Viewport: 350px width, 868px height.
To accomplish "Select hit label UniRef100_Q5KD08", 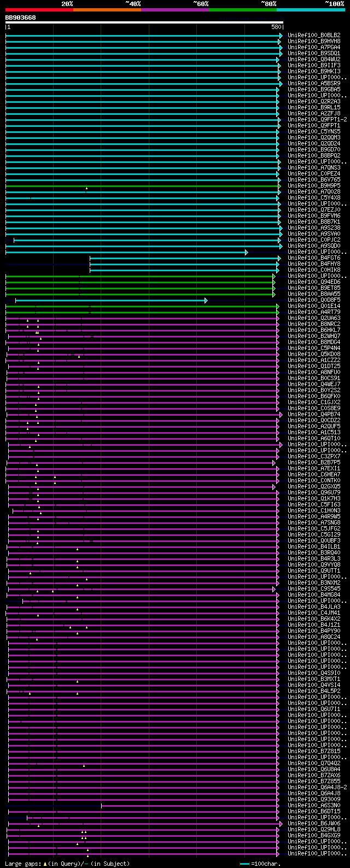I will 314,354.
